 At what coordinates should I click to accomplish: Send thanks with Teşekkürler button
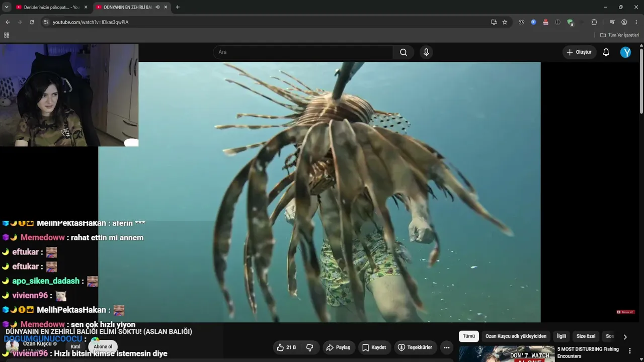pyautogui.click(x=415, y=347)
